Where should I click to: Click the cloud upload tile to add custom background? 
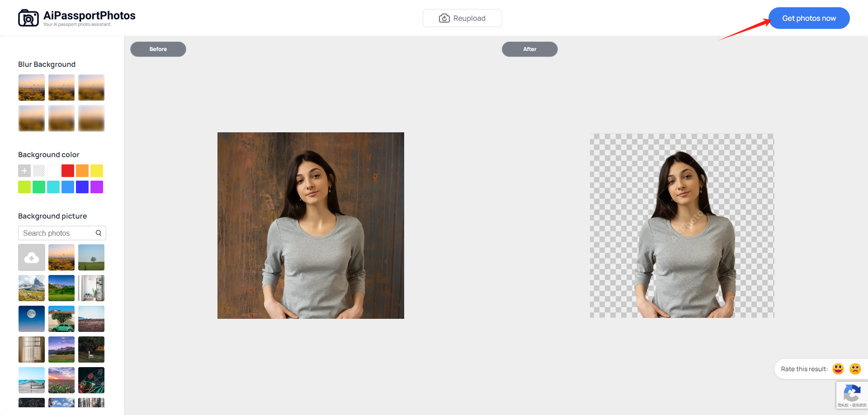pyautogui.click(x=31, y=257)
